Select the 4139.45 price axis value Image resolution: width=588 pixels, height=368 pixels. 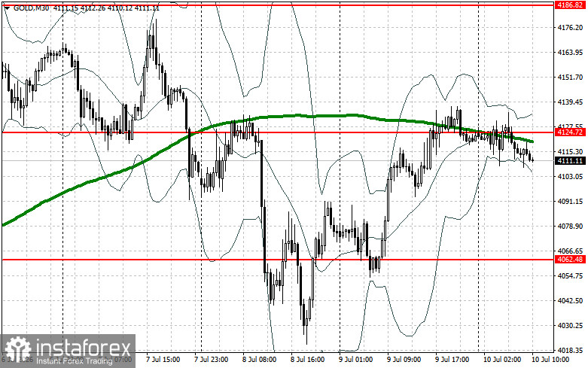[570, 102]
